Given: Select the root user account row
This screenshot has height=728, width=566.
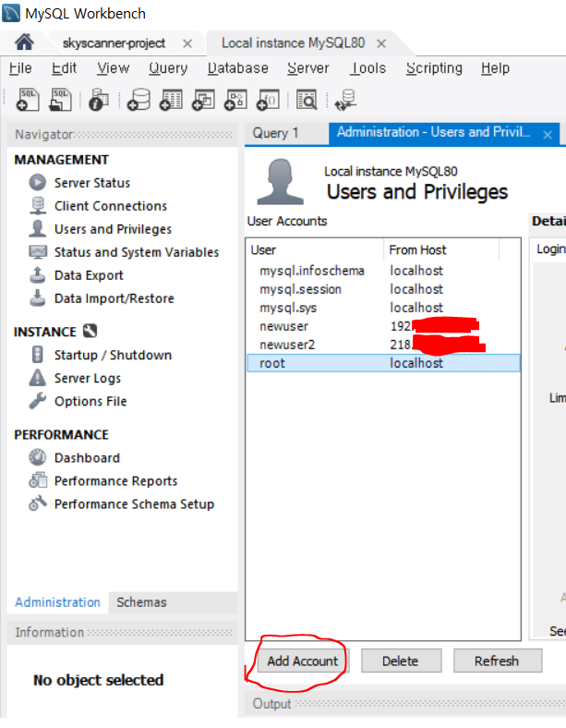Looking at the screenshot, I should click(x=383, y=363).
